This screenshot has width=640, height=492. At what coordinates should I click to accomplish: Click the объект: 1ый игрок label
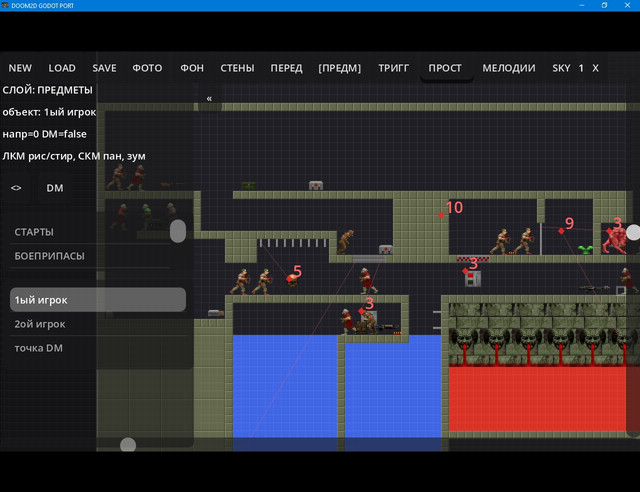[49, 112]
